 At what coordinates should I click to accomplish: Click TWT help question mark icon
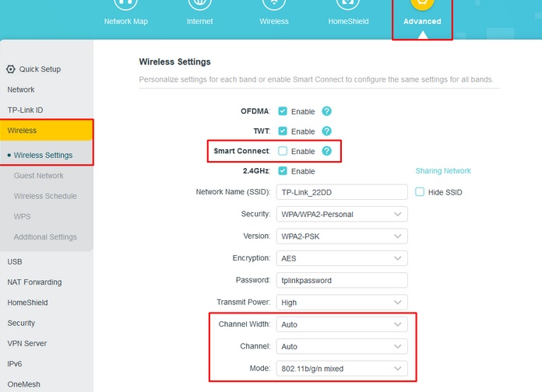pos(326,131)
